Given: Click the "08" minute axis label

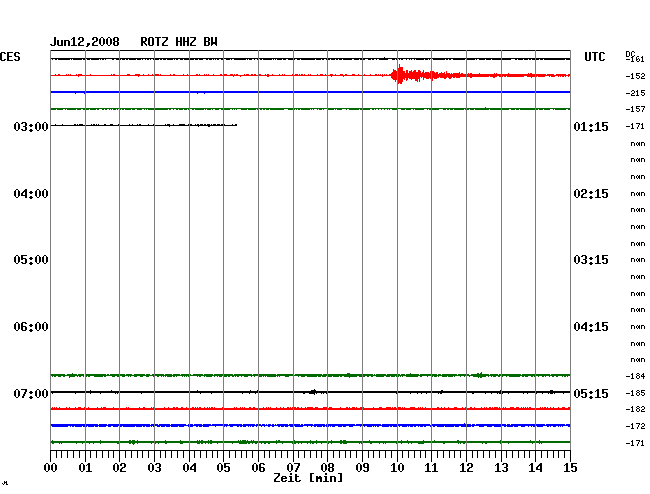Looking at the screenshot, I should [x=327, y=468].
